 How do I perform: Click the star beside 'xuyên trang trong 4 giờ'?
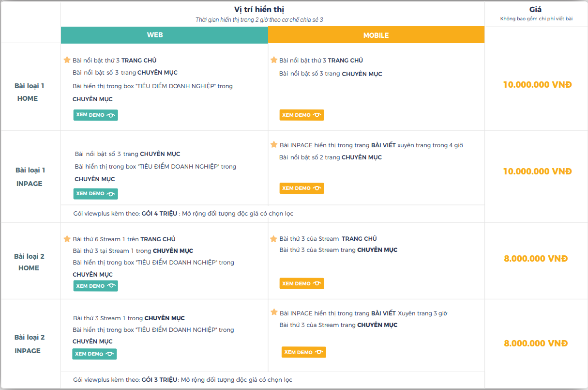coord(273,145)
